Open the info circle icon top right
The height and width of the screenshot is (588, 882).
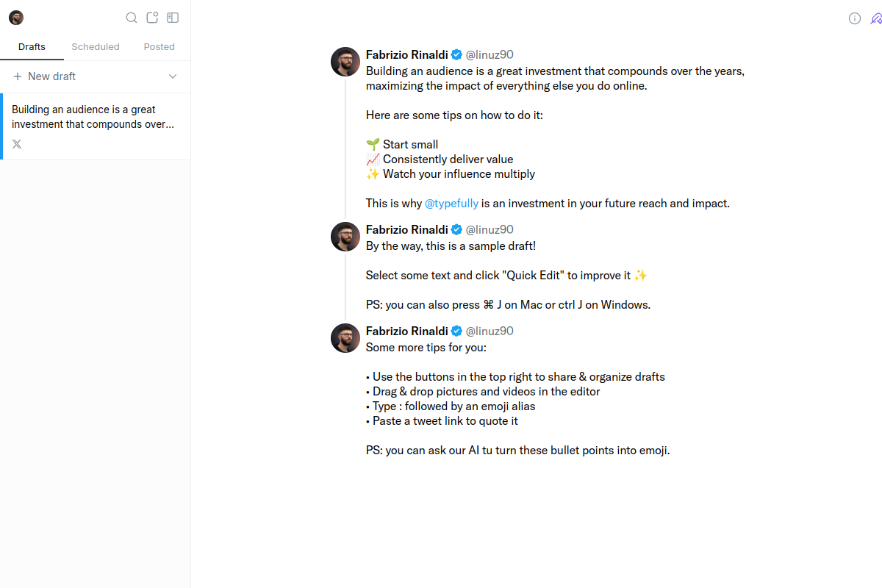[x=855, y=18]
